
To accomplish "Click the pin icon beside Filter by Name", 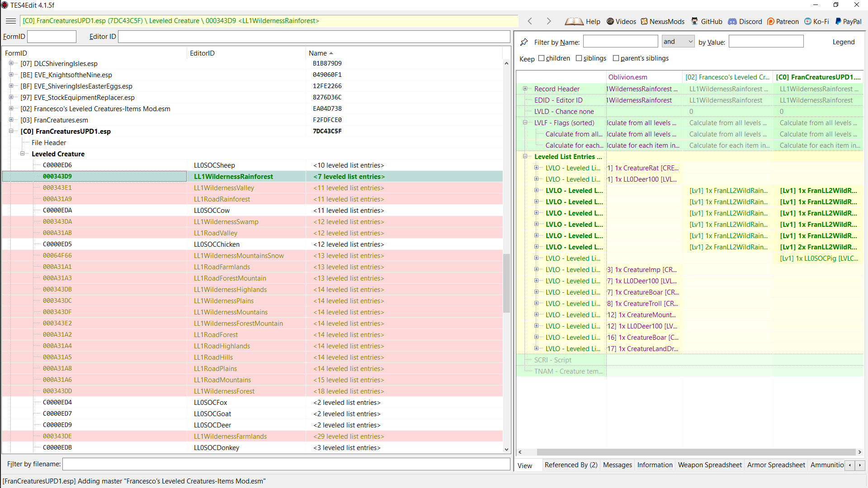I will 524,42.
